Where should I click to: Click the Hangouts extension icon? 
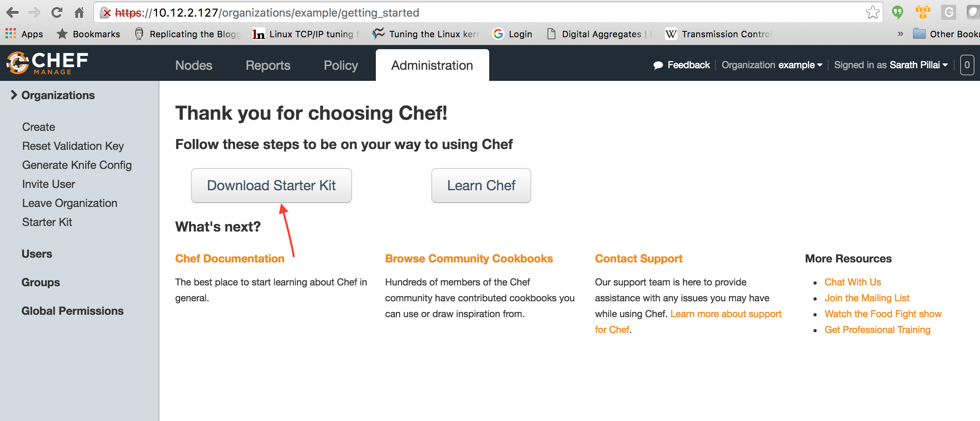pyautogui.click(x=898, y=13)
